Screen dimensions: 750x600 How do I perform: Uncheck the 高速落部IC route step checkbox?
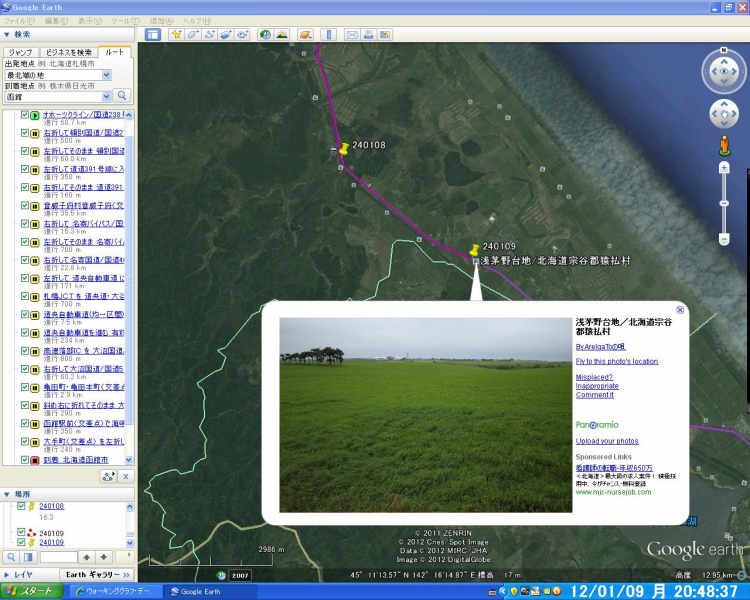(25, 351)
